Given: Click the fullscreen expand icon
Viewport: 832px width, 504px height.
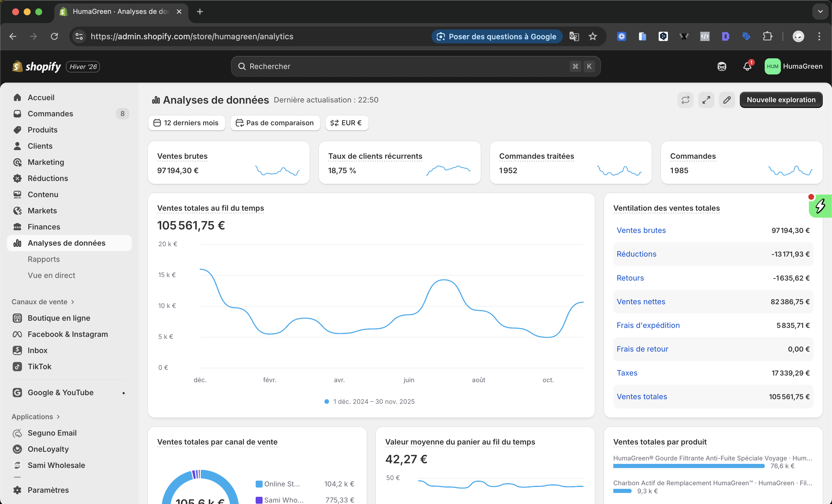Looking at the screenshot, I should click(x=706, y=100).
